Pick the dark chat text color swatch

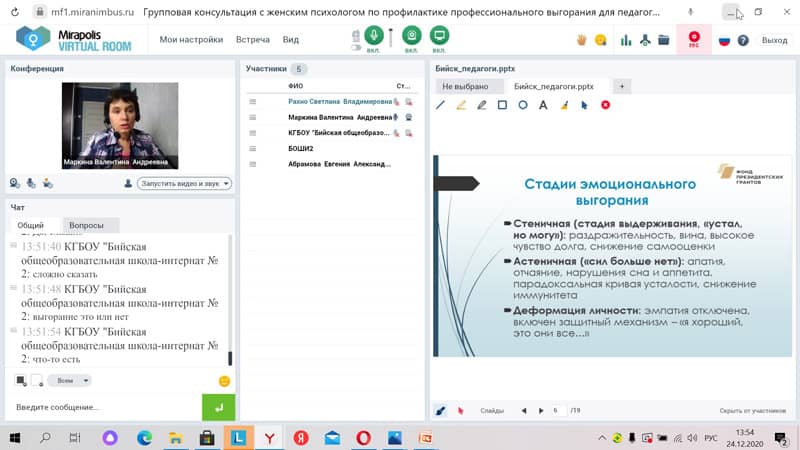coord(20,380)
